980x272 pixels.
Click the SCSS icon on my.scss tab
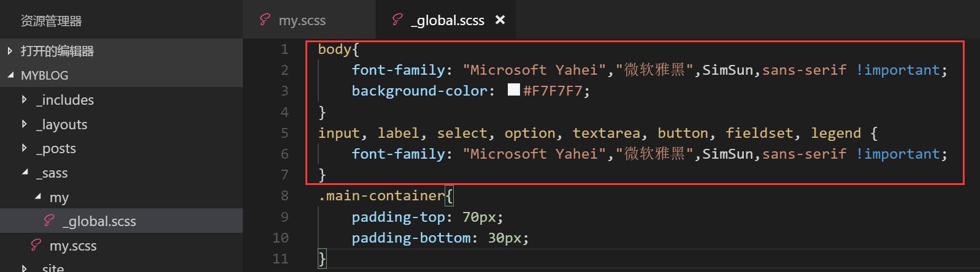(264, 20)
